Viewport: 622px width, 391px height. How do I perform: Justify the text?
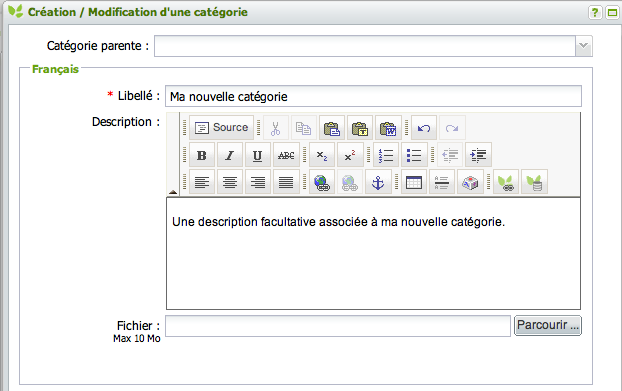pos(286,182)
